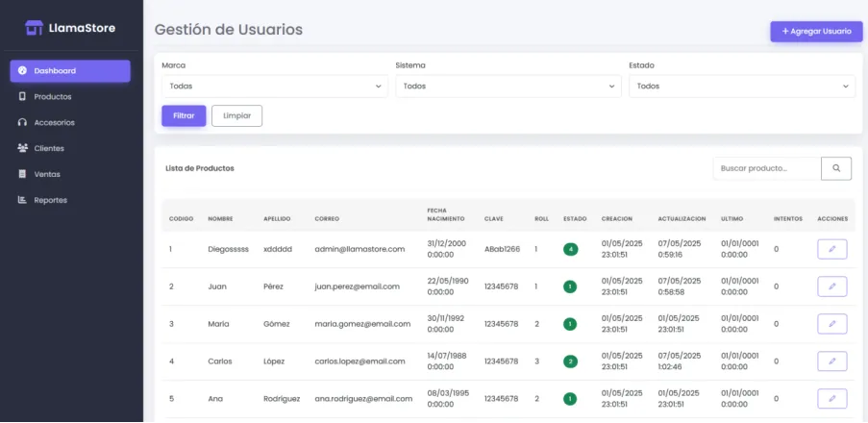Click the NOMBRE column header
Screen dimensions: 868x423
220,218
